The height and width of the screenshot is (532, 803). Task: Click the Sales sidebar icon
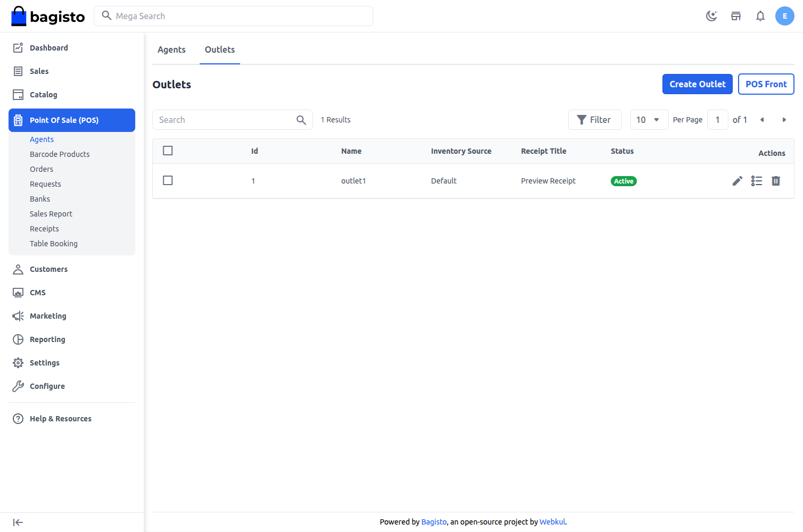[18, 71]
